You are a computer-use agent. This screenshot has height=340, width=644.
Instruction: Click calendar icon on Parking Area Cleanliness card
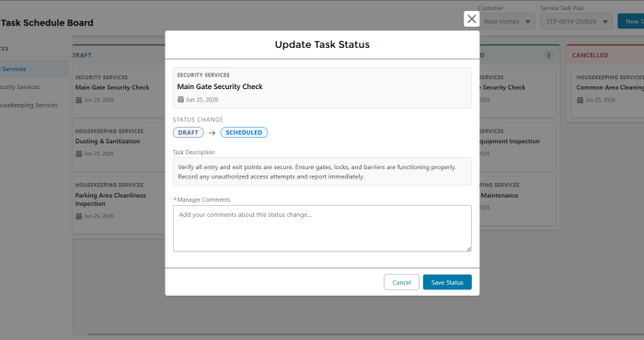[x=78, y=216]
